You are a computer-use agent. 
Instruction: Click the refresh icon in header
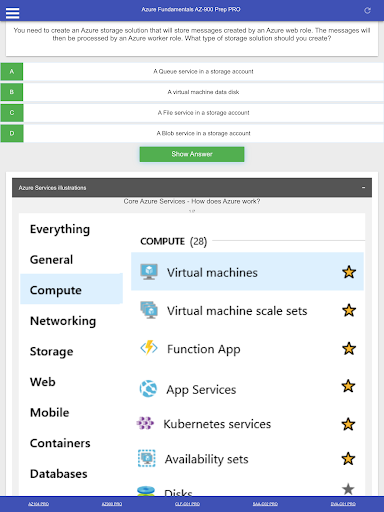click(x=367, y=11)
